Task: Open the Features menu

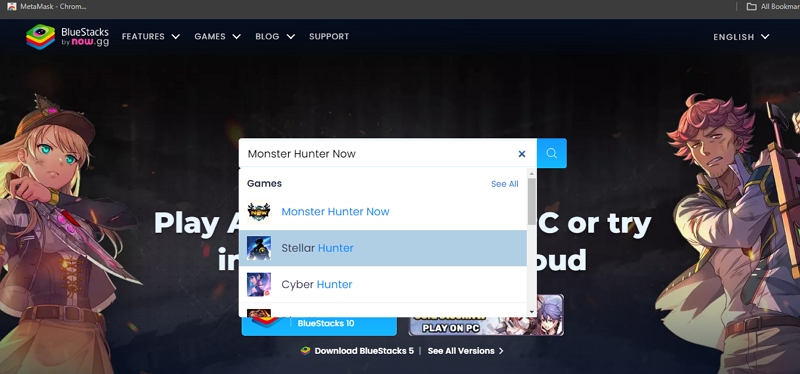Action: pos(143,37)
